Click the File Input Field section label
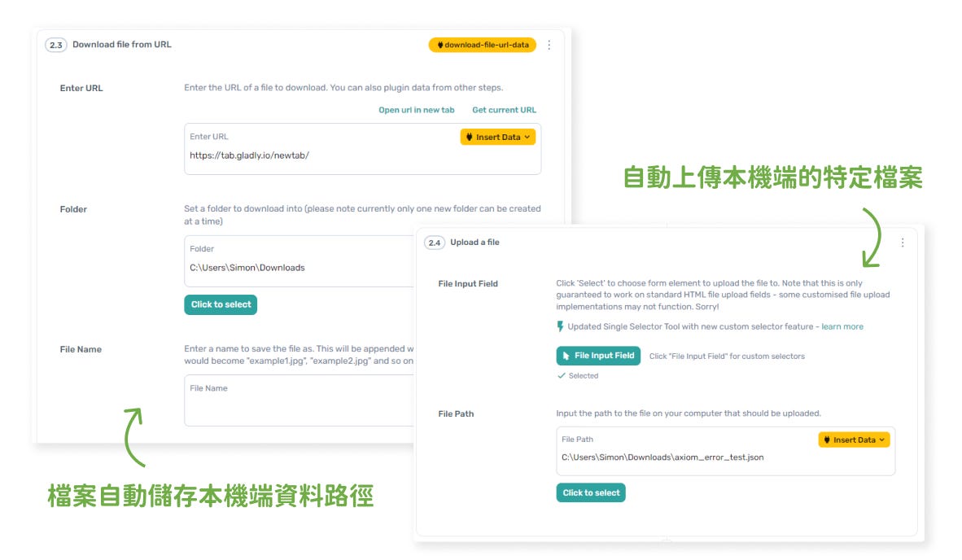The width and height of the screenshot is (962, 560). (467, 284)
